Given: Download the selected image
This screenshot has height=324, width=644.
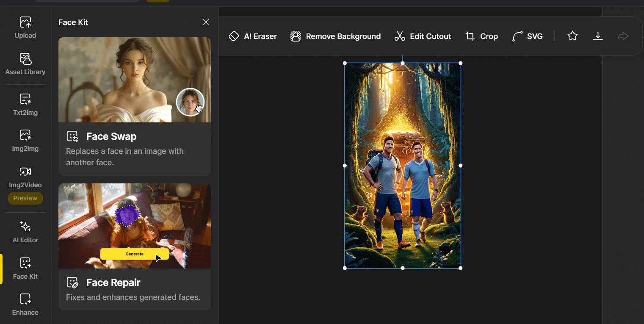Looking at the screenshot, I should point(598,36).
